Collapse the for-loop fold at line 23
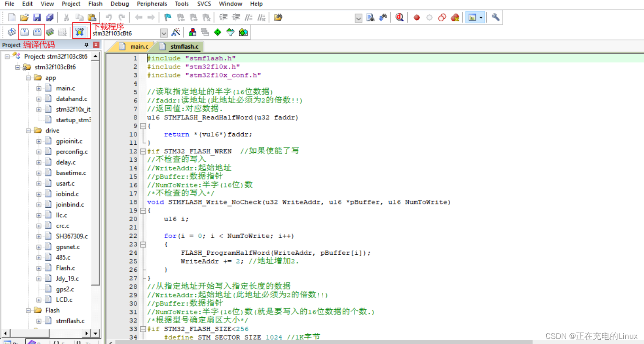Viewport: 644px width, 344px height. 143,244
